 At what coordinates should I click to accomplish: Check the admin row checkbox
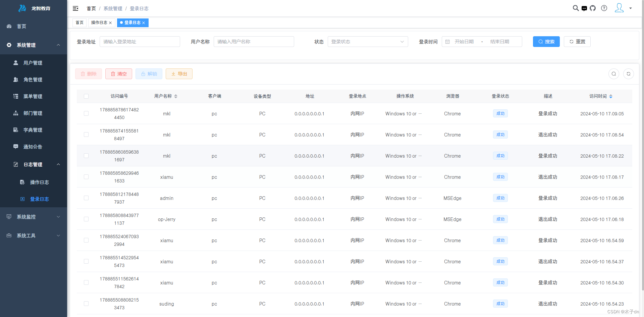86,198
